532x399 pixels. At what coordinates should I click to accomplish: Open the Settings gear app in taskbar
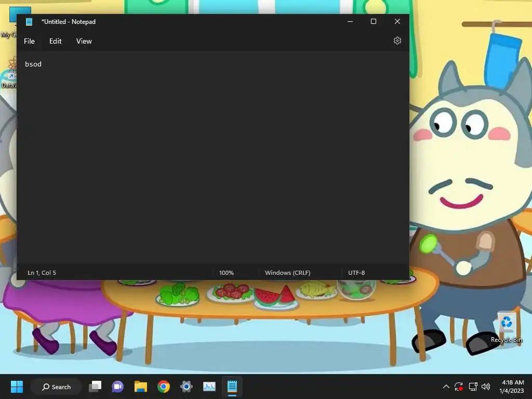tap(187, 387)
